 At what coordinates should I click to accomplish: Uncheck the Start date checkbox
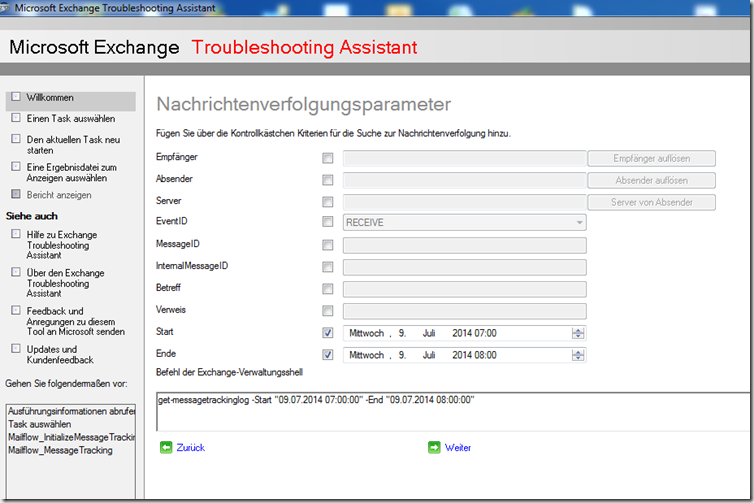tap(328, 333)
